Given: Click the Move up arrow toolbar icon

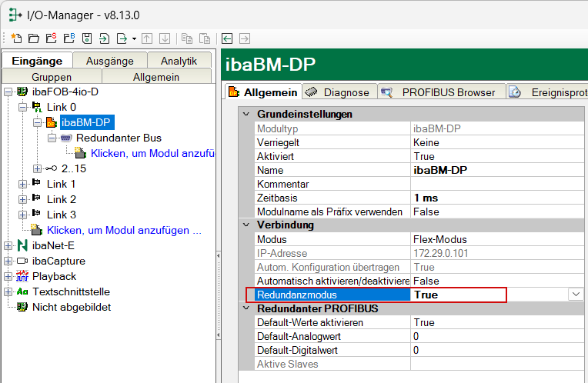Looking at the screenshot, I should pos(147,38).
